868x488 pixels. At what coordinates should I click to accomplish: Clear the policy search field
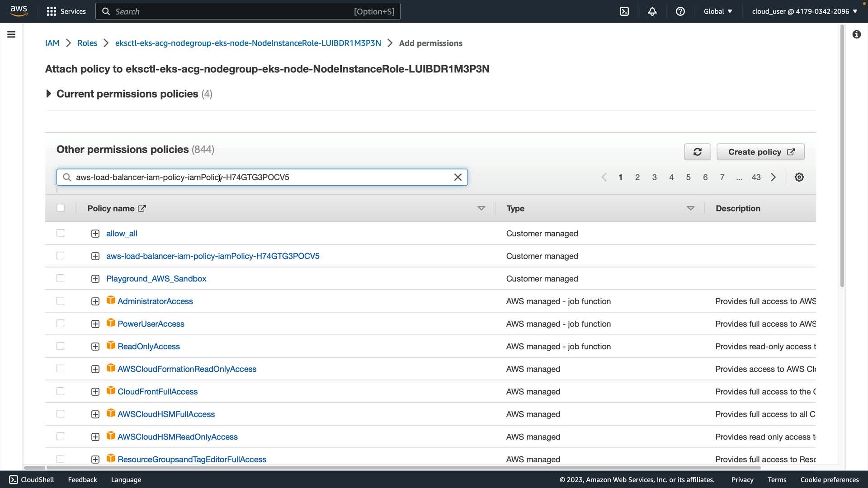[458, 177]
